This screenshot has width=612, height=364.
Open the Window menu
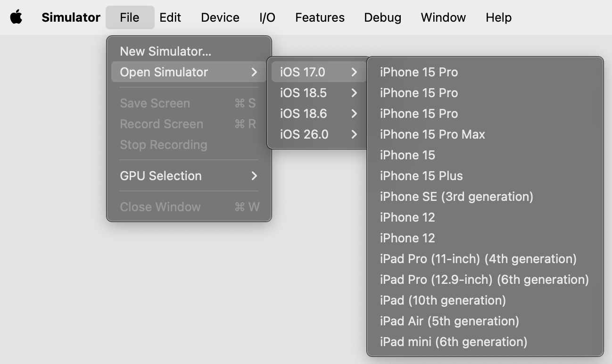point(443,17)
